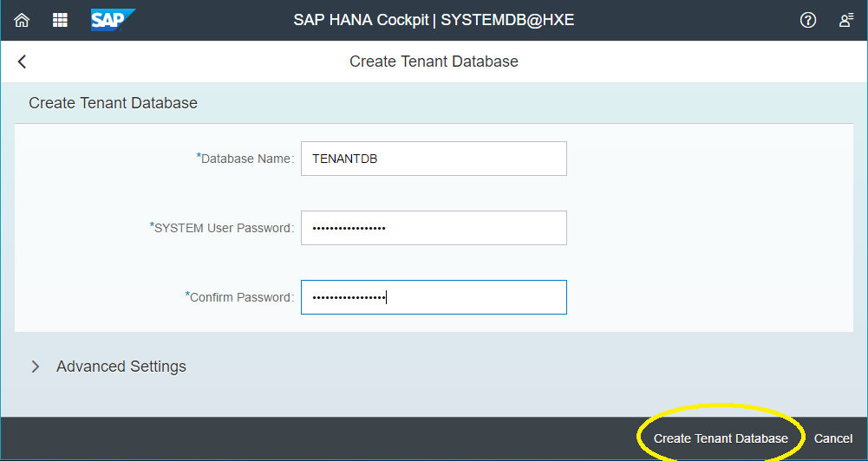The width and height of the screenshot is (868, 461).
Task: Open the help question mark icon
Action: [x=808, y=21]
